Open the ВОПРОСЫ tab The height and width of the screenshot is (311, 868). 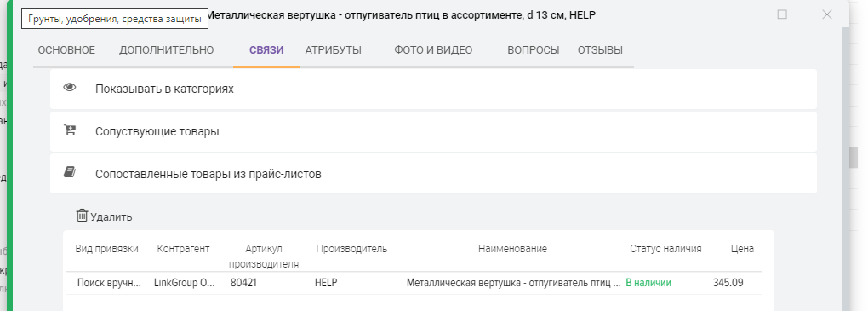coord(533,50)
